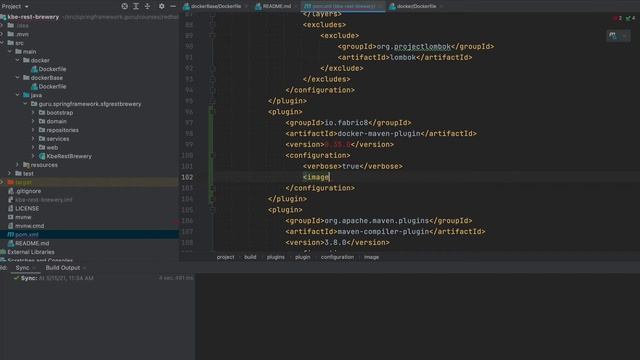Select the target folder

(x=20, y=182)
